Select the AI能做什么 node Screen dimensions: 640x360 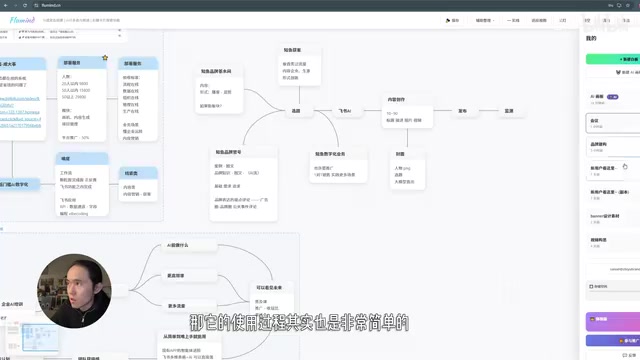(189, 245)
